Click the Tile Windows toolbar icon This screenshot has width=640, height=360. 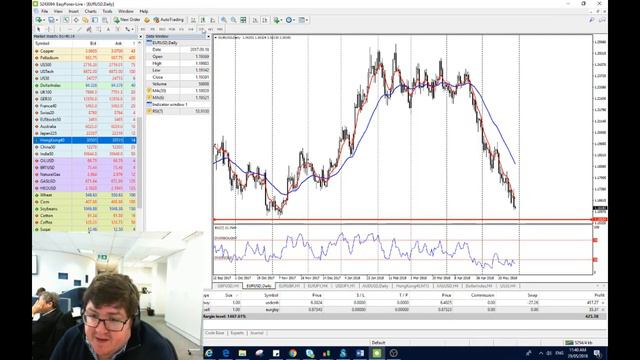coord(243,20)
